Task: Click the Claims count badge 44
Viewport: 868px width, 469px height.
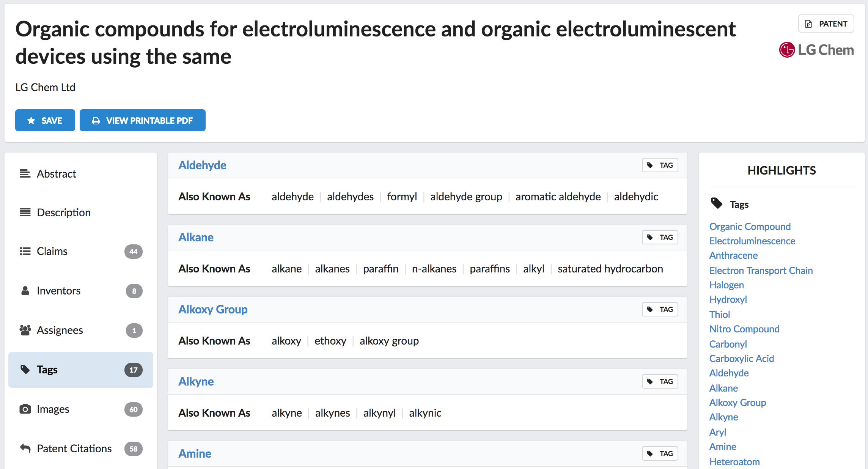Action: pos(133,252)
